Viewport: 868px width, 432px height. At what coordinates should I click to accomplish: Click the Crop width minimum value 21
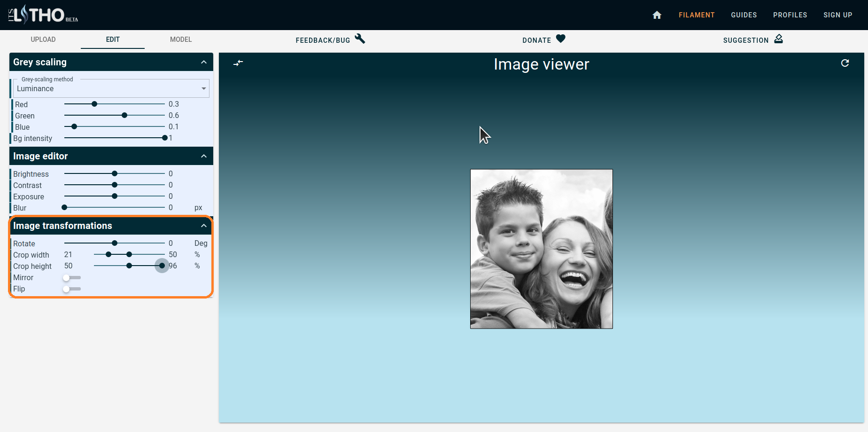tap(68, 254)
